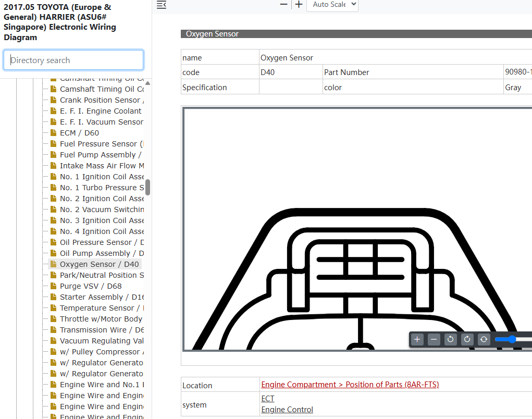Click the Temperature Sensor document icon
532x419 pixels.
[53, 307]
